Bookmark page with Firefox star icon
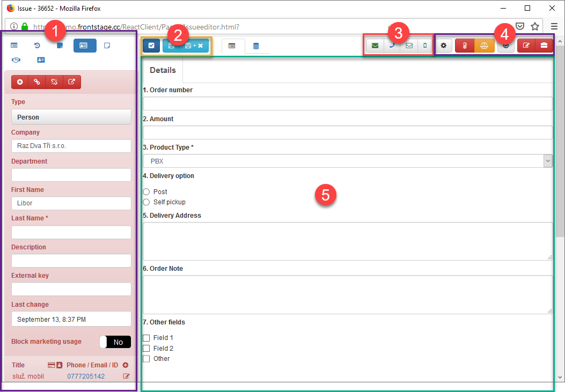Image resolution: width=565 pixels, height=392 pixels. click(535, 26)
